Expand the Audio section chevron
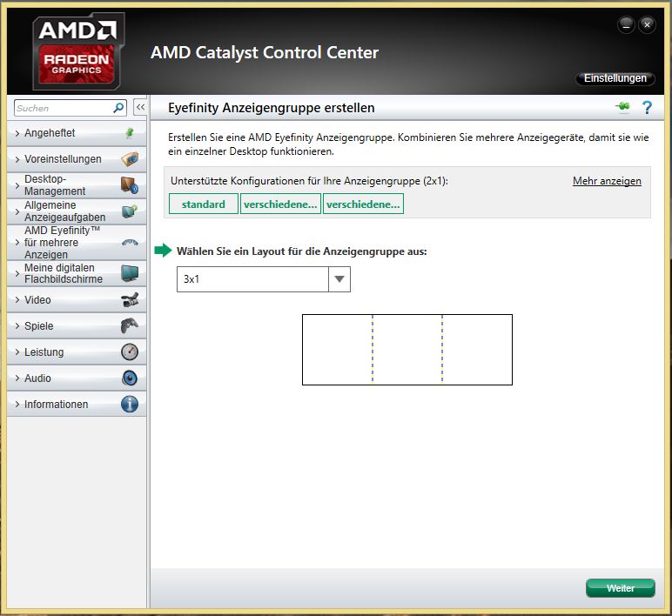672x616 pixels. [17, 378]
